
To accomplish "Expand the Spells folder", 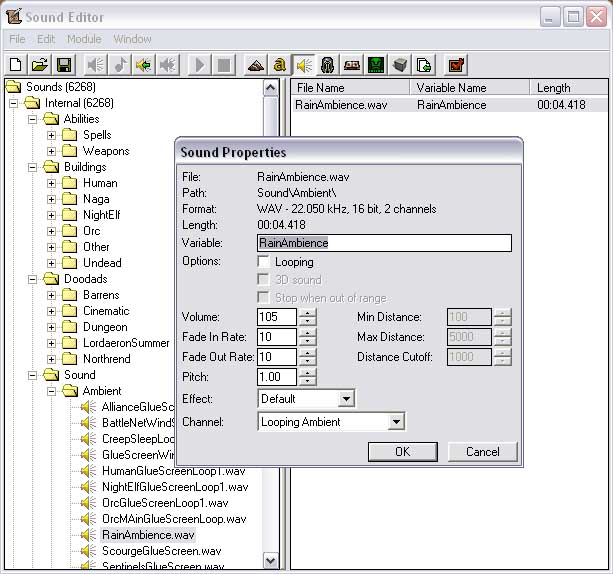I will pos(51,135).
